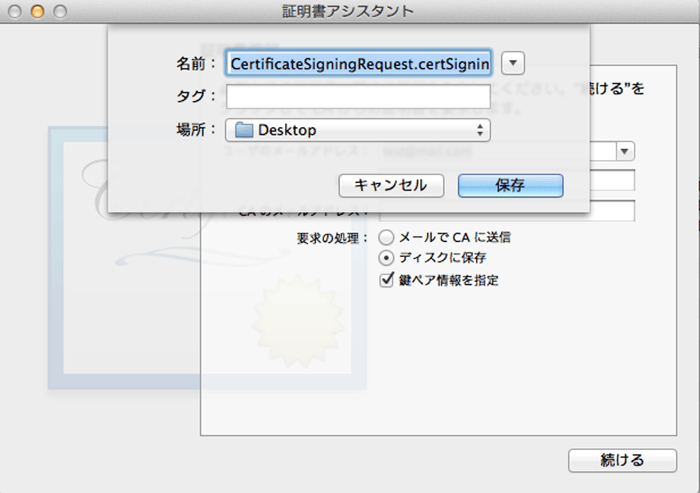Click the 続ける button
The width and height of the screenshot is (700, 493).
pos(622,460)
